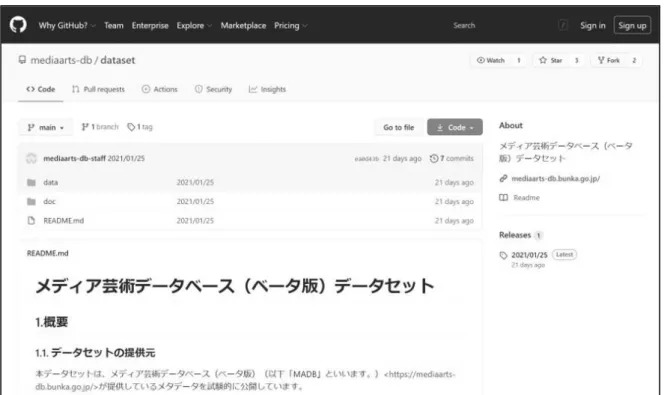
Task: Switch to the Actions tab
Action: [160, 89]
